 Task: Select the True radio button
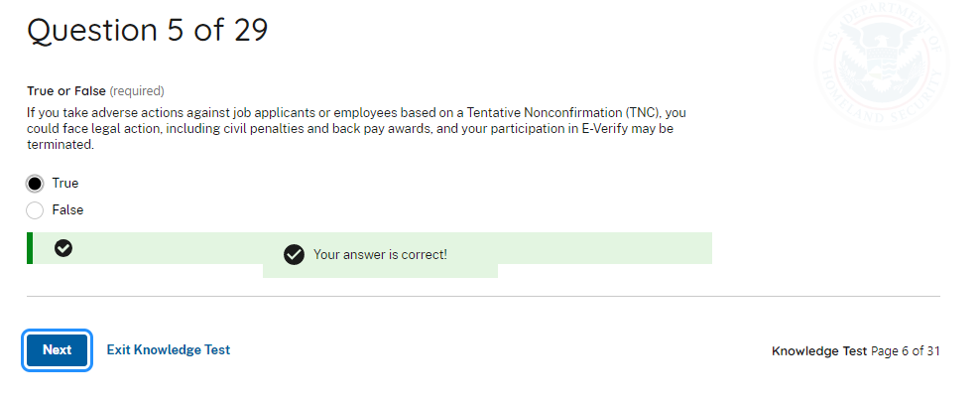[36, 184]
